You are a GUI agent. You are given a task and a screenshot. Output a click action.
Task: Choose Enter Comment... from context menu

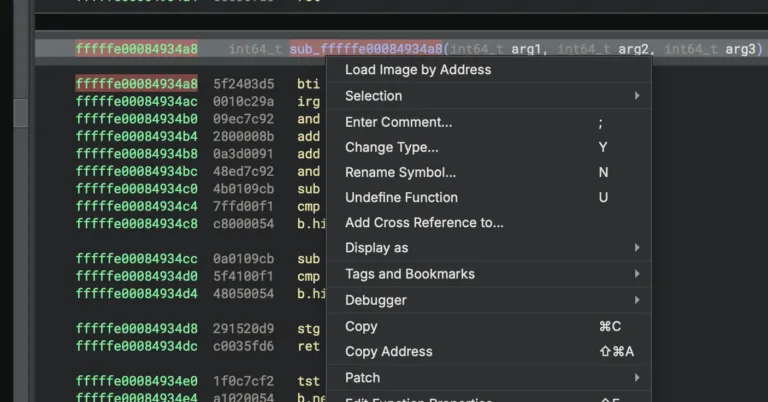[x=398, y=122]
